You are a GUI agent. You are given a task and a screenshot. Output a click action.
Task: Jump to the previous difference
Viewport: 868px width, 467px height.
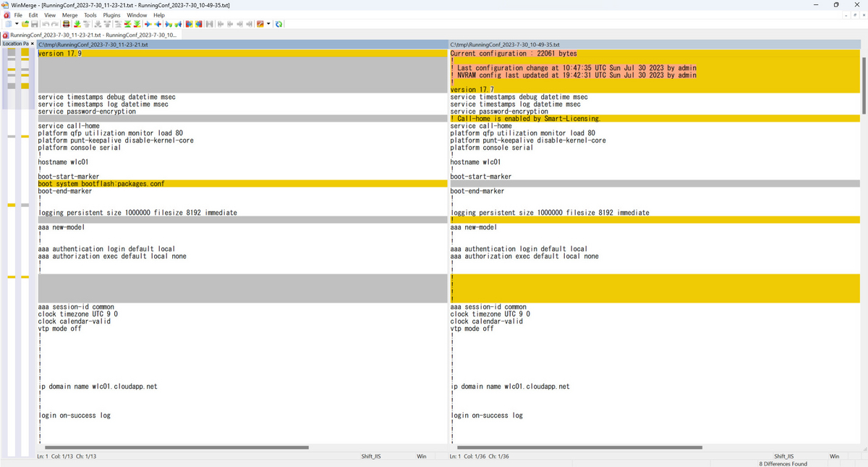click(x=87, y=24)
